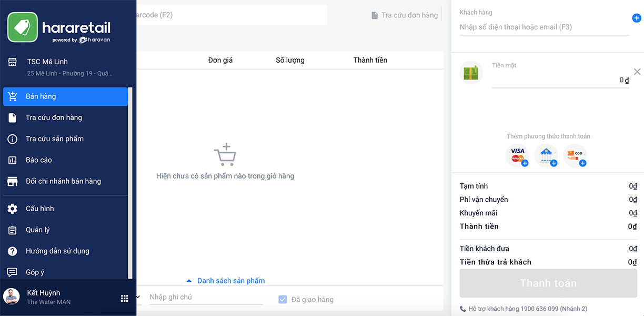Click the add customer plus icon
644x316 pixels.
click(636, 18)
